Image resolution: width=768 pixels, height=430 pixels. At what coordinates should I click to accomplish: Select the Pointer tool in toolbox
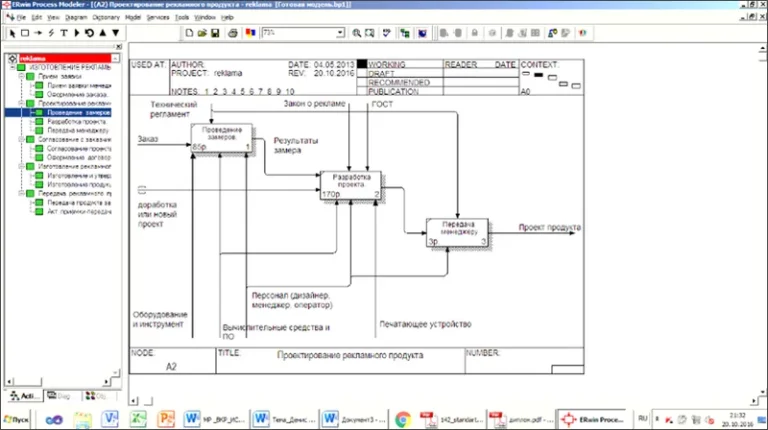pyautogui.click(x=11, y=33)
